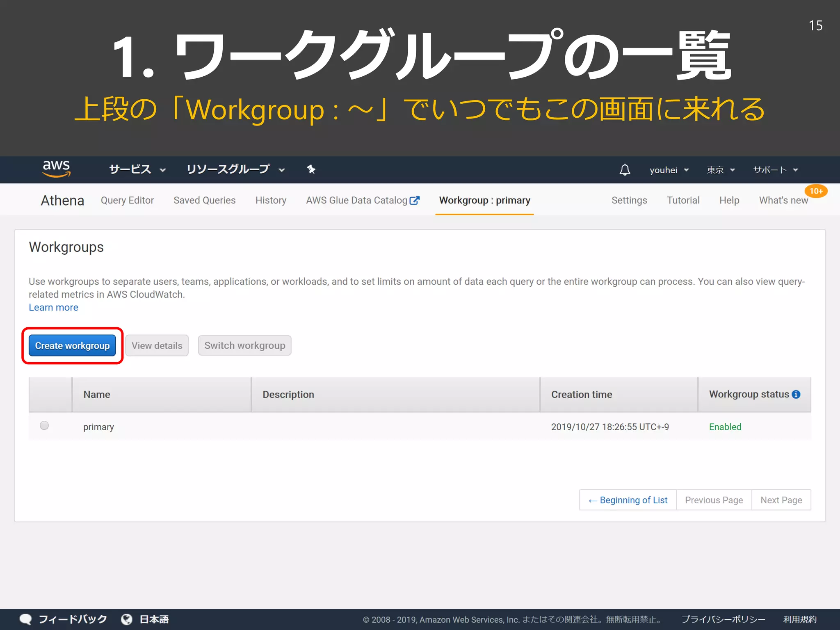Click the Creation time column header
This screenshot has height=630, width=840.
(x=619, y=395)
